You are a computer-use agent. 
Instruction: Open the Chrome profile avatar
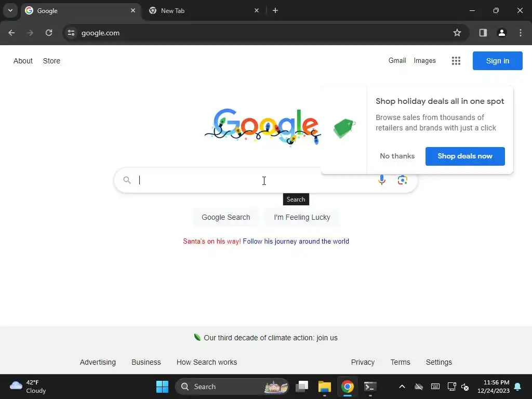[x=502, y=33]
